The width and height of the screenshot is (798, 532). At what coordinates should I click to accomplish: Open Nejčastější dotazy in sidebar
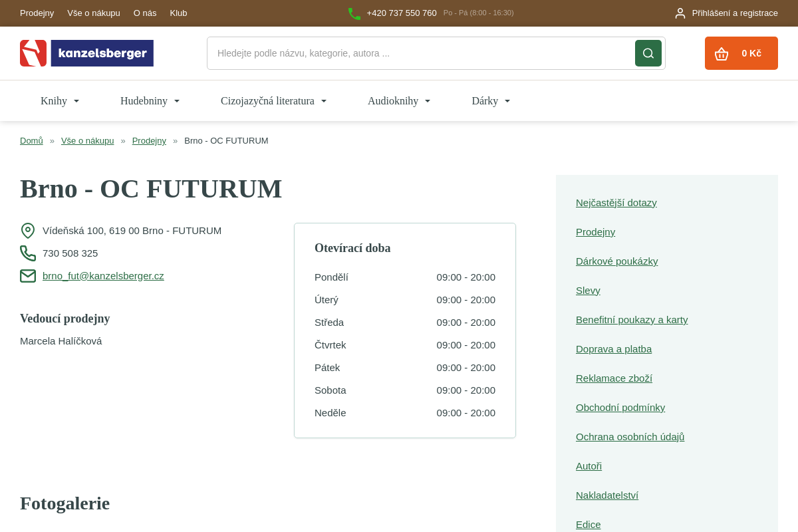tap(616, 203)
